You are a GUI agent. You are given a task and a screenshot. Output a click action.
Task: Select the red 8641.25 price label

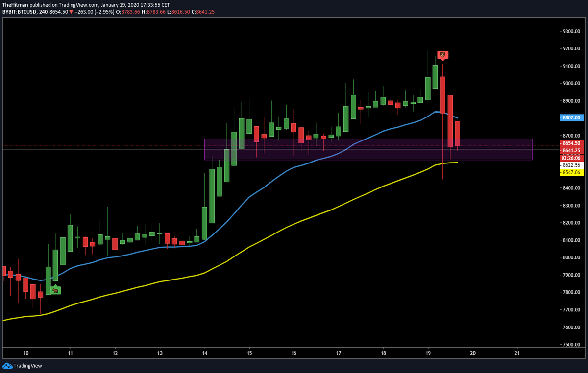pos(570,151)
